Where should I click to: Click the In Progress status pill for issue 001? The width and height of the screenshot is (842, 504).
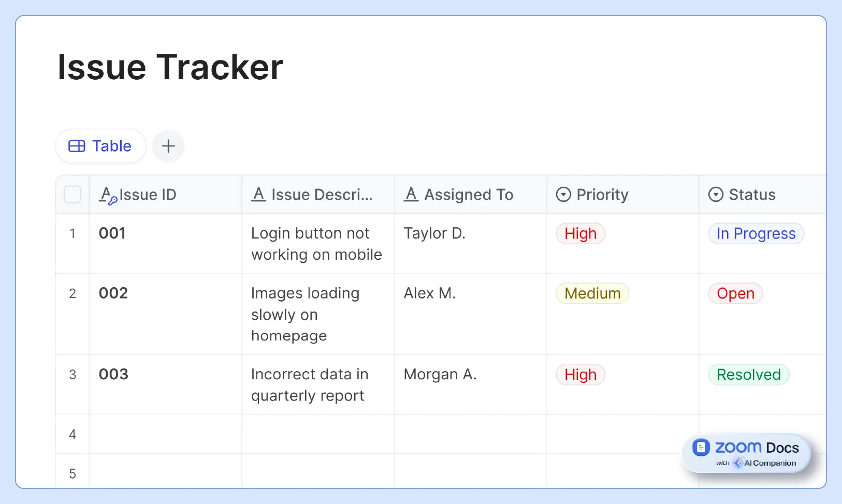pos(756,233)
